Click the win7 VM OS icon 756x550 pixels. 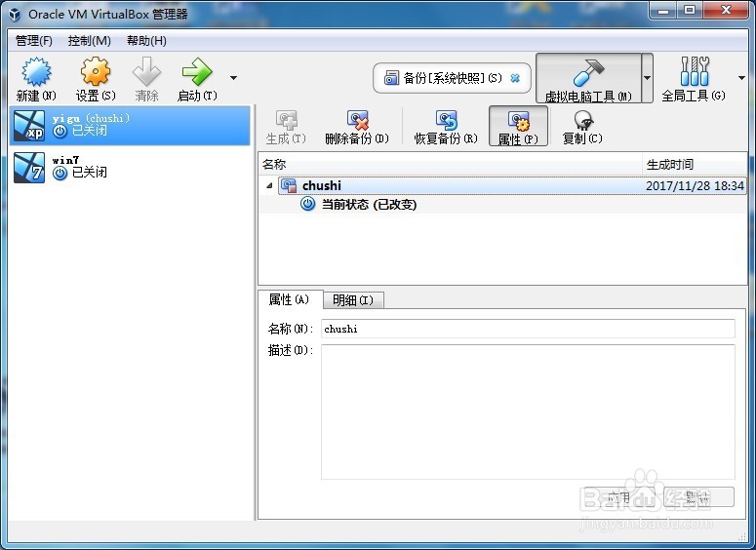[x=29, y=168]
